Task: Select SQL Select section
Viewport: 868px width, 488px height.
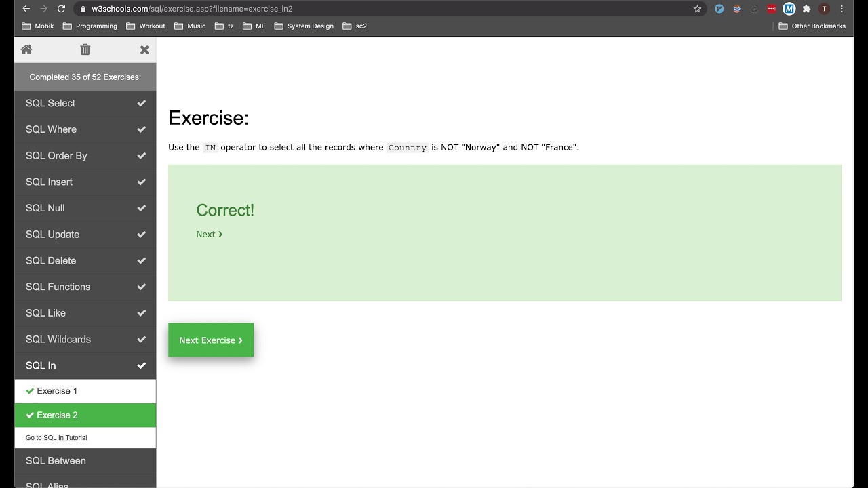Action: click(x=85, y=103)
